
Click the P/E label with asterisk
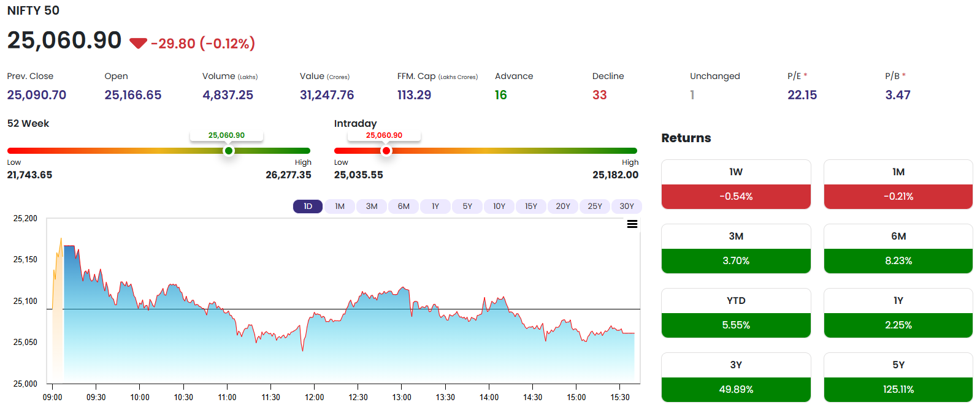[x=797, y=76]
